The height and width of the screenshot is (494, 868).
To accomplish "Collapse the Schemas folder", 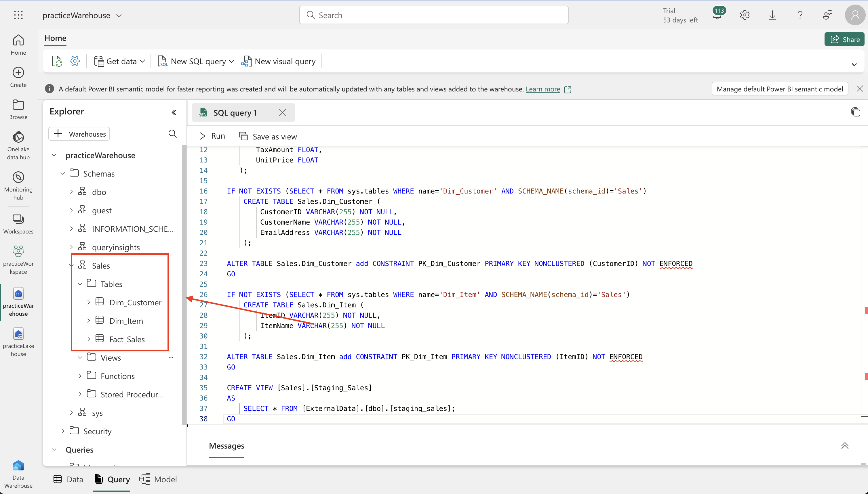I will 62,173.
